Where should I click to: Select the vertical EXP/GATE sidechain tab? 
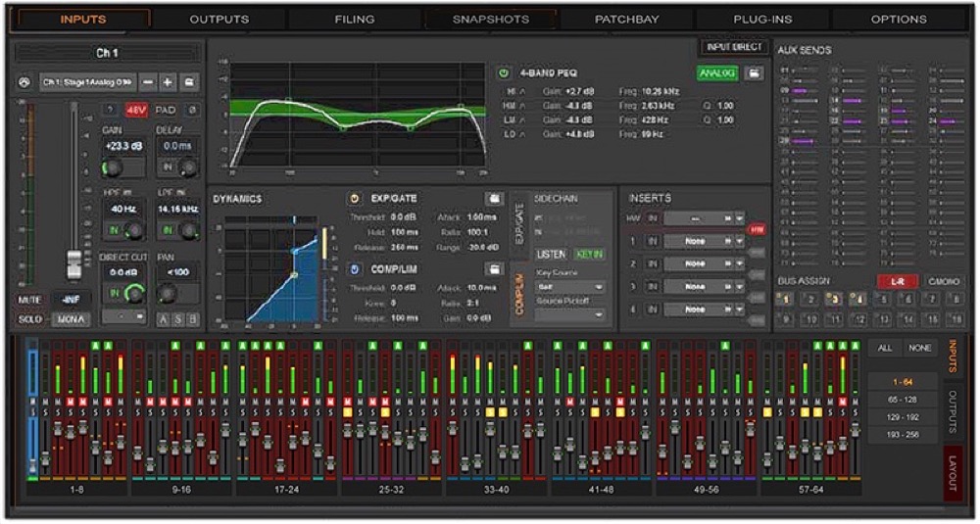tap(520, 222)
